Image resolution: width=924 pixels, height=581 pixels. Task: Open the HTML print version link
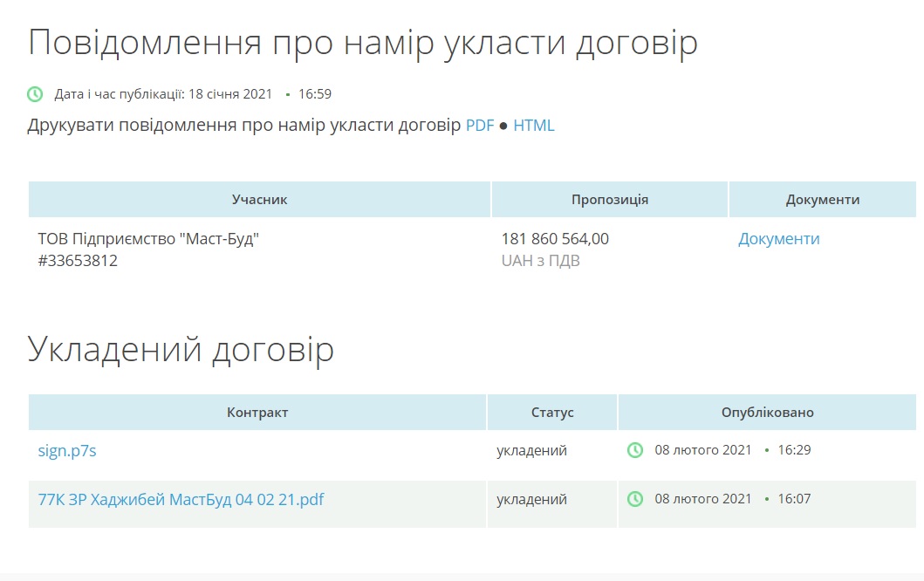pos(534,126)
